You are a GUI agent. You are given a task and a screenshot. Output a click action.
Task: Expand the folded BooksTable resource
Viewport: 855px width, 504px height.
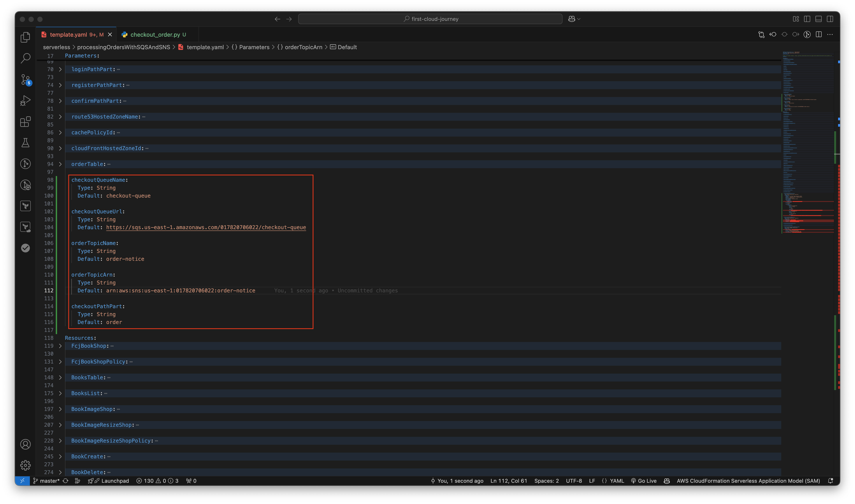(60, 377)
